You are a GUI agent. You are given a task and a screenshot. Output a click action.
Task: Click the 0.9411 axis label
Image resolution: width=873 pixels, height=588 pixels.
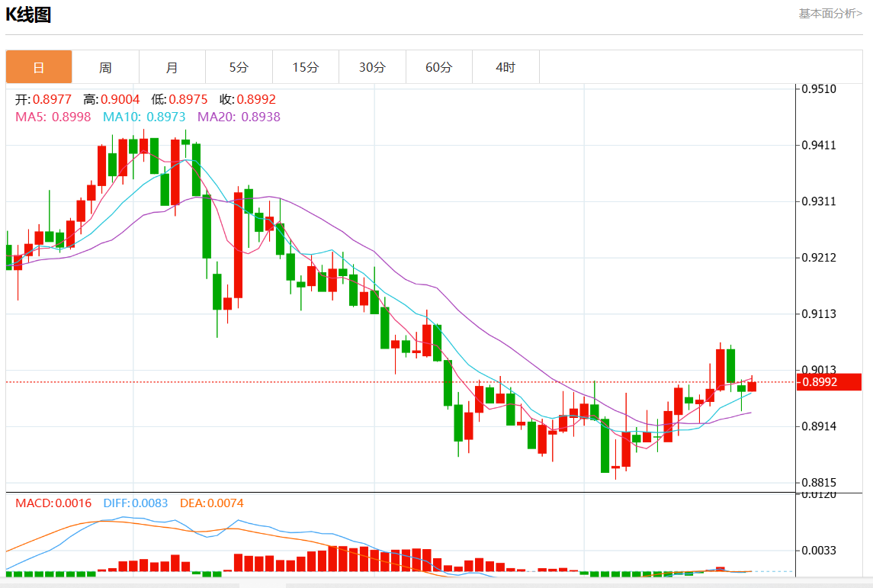coord(818,146)
